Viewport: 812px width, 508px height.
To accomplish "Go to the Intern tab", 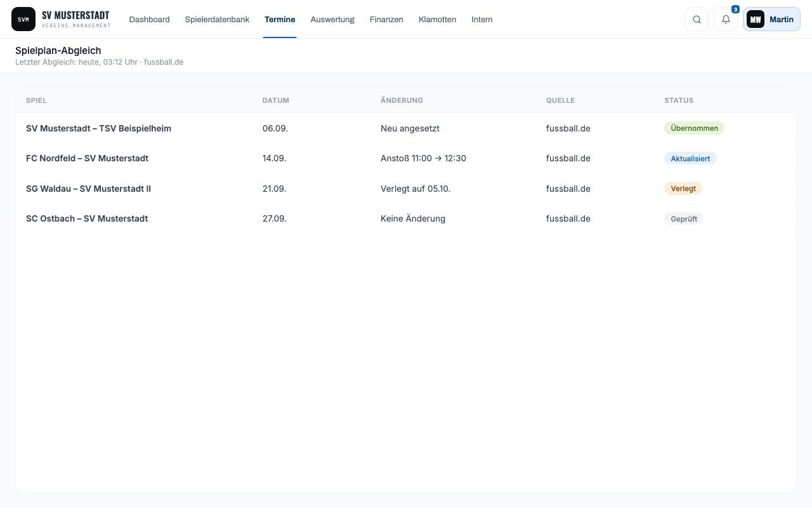I will pos(482,19).
